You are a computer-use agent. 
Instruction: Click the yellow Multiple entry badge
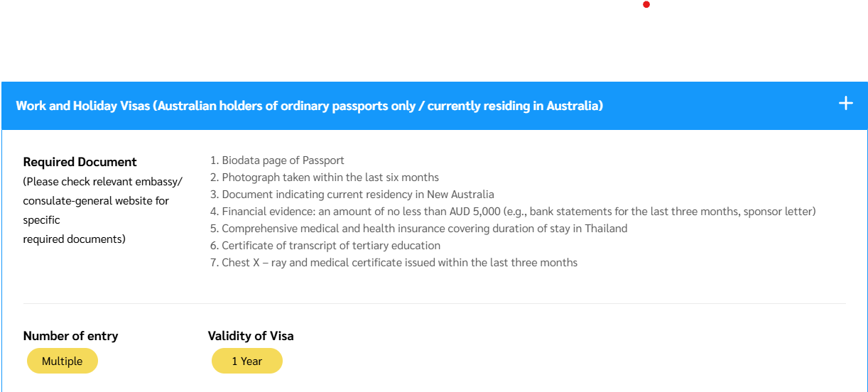click(x=63, y=361)
